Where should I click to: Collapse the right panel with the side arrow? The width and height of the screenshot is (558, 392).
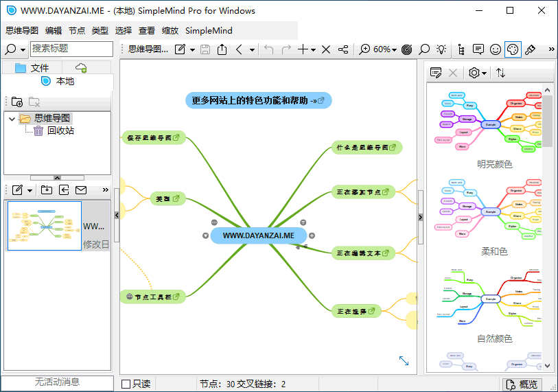click(x=421, y=217)
